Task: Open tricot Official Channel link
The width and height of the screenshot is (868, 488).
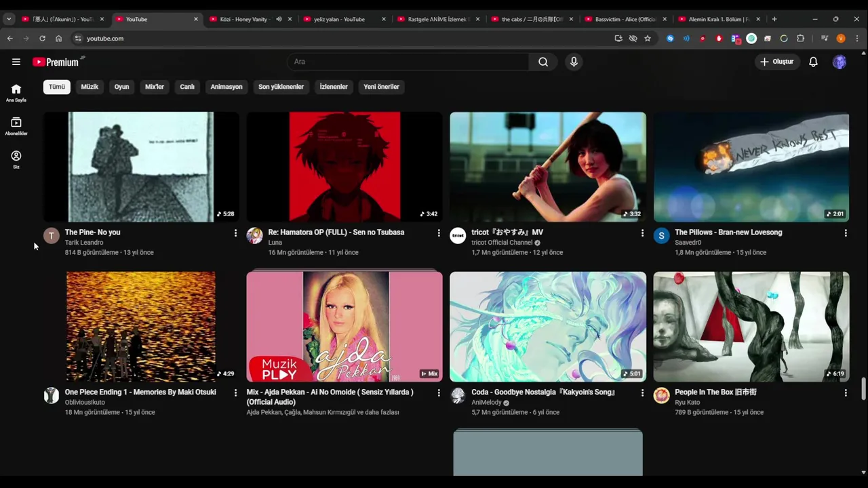Action: point(502,243)
